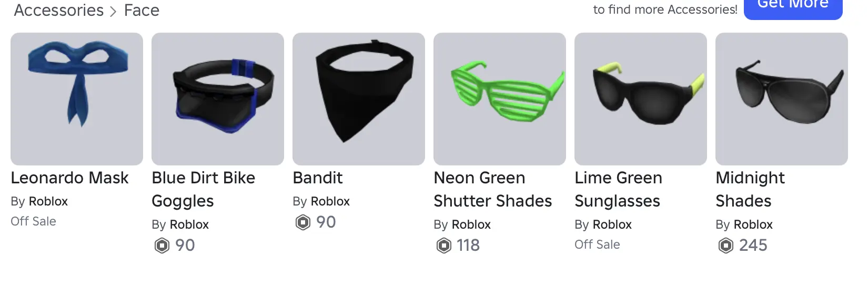Click the Robux icon under Blue Dirt Bike Goggles

coord(162,246)
